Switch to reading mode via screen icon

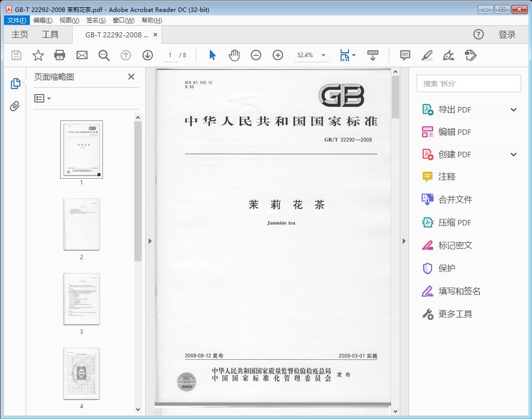[373, 55]
